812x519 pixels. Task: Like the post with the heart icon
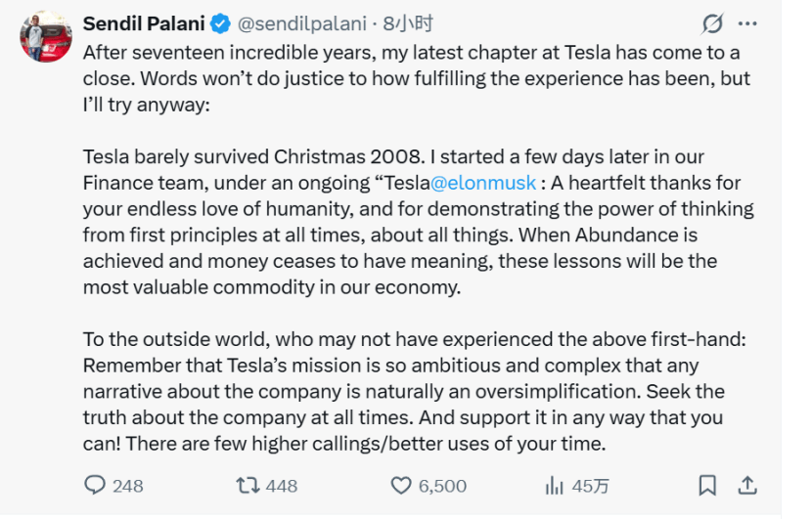tap(401, 485)
